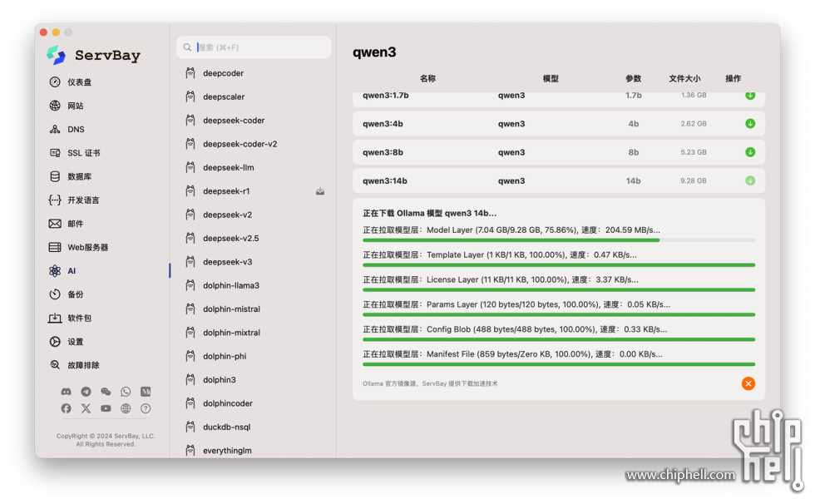Screen dimensions: 815x504
Task: Download the qwen3:8b model
Action: [x=750, y=152]
